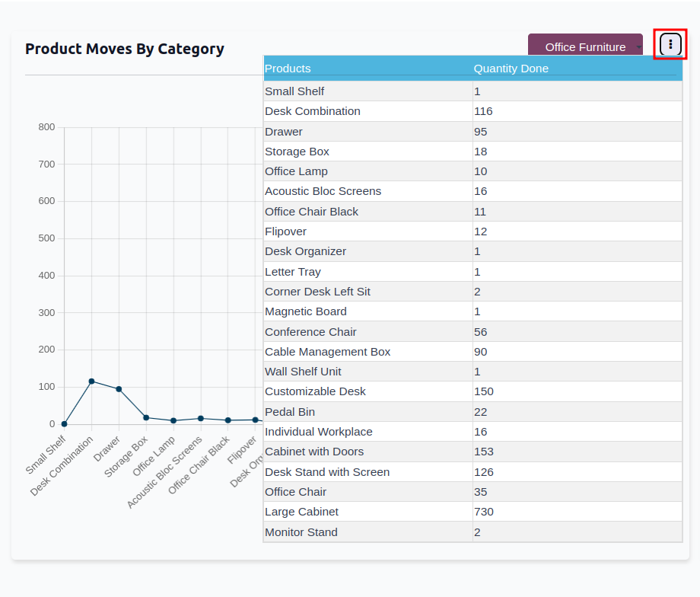This screenshot has height=597, width=700.
Task: Click the Quantity Done column header
Action: click(x=511, y=69)
